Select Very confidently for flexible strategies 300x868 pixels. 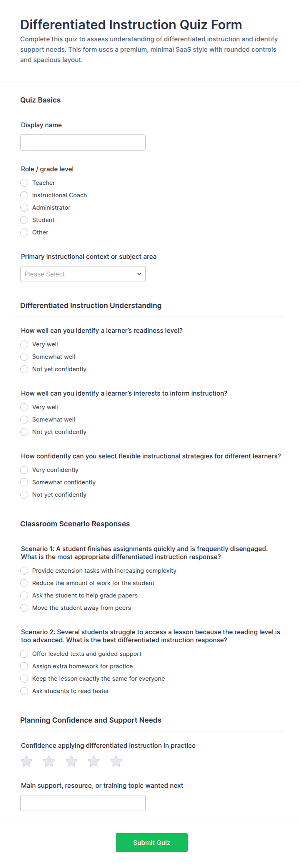[24, 470]
